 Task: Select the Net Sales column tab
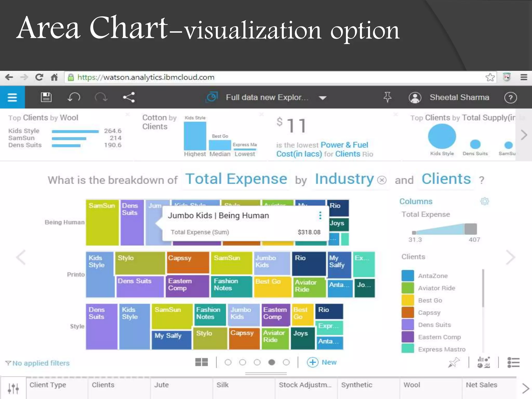(x=489, y=388)
